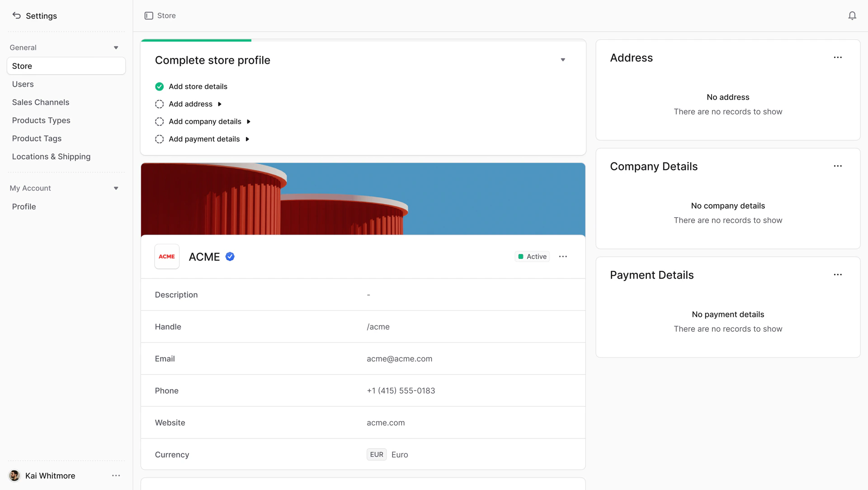Screen dimensions: 868x490
Task: Open the Profile page
Action: (x=66, y=206)
